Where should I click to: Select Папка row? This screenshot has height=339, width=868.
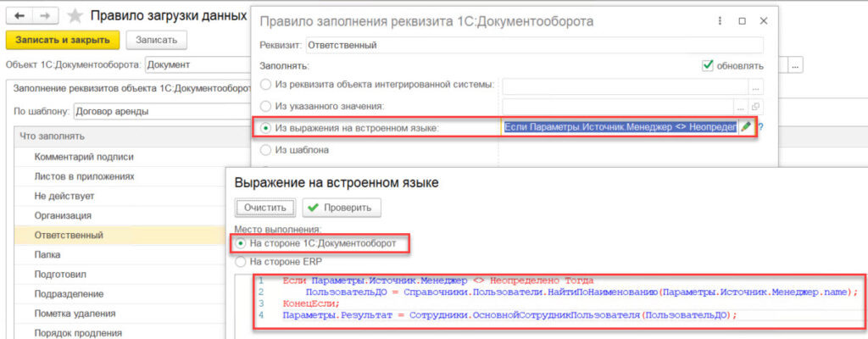[120, 255]
